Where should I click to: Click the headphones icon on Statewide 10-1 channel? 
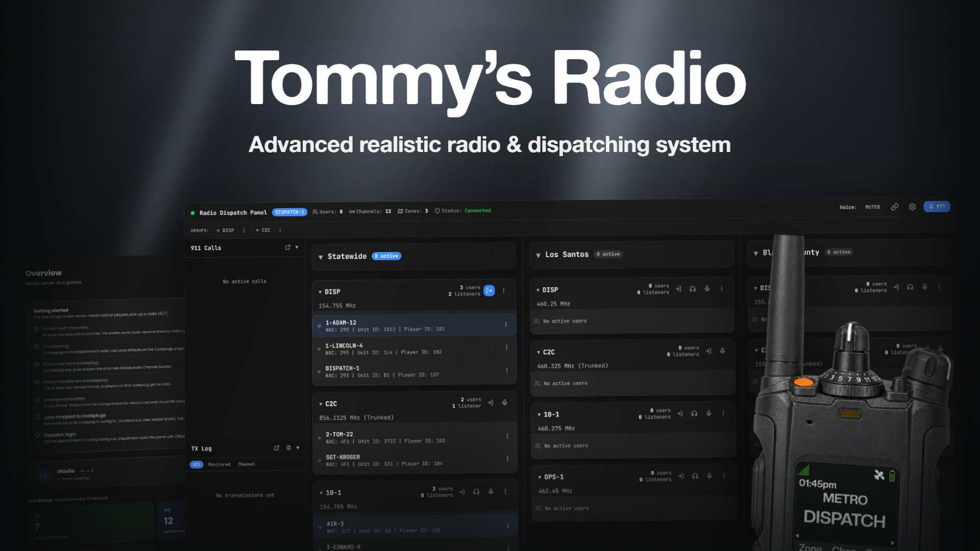tap(476, 492)
